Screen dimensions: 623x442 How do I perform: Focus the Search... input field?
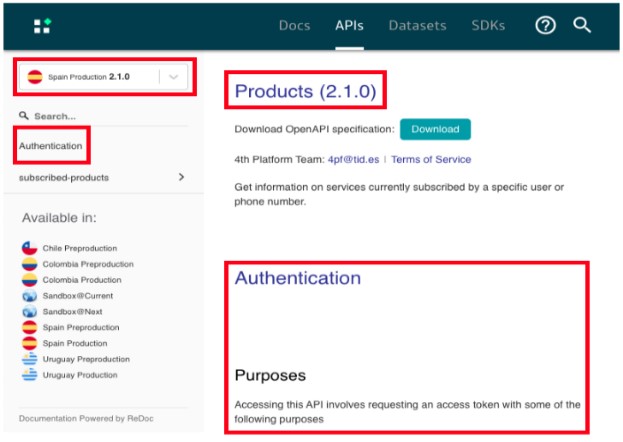(x=103, y=116)
